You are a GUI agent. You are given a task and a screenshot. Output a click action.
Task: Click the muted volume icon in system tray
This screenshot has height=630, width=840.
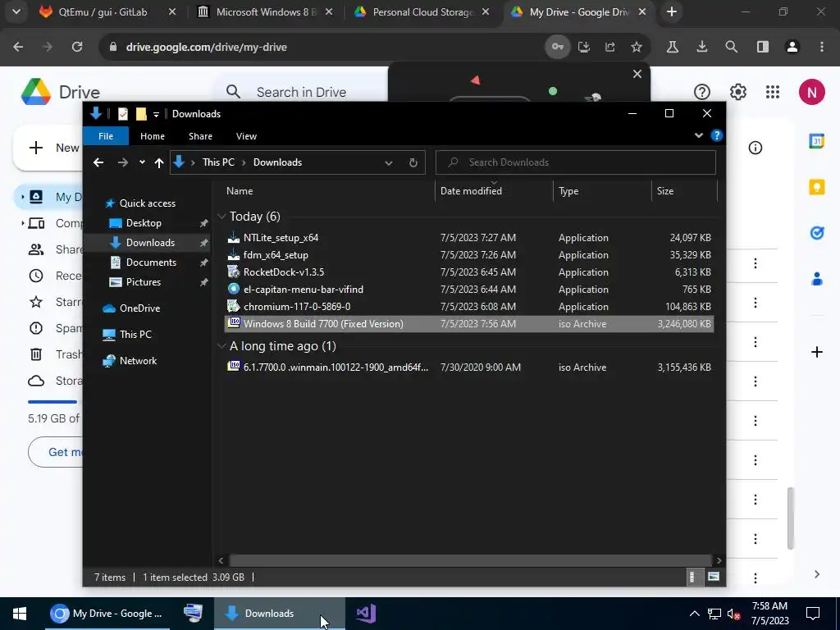click(x=733, y=614)
